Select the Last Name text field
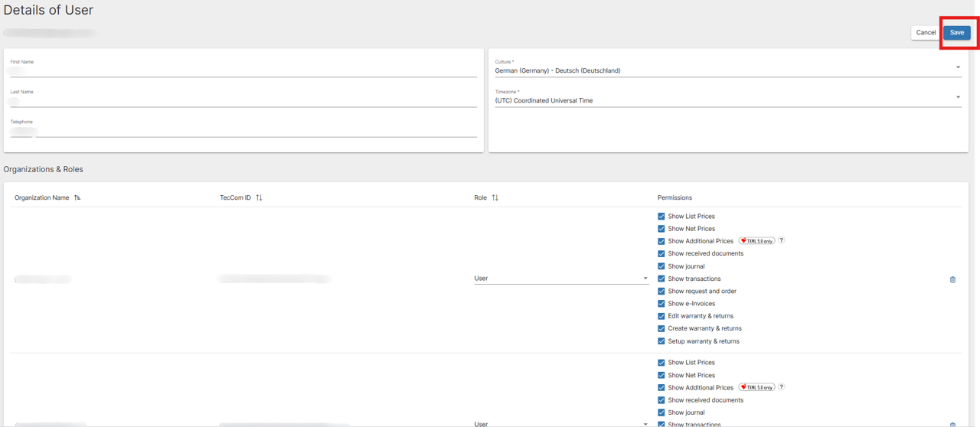The width and height of the screenshot is (980, 427). click(243, 100)
